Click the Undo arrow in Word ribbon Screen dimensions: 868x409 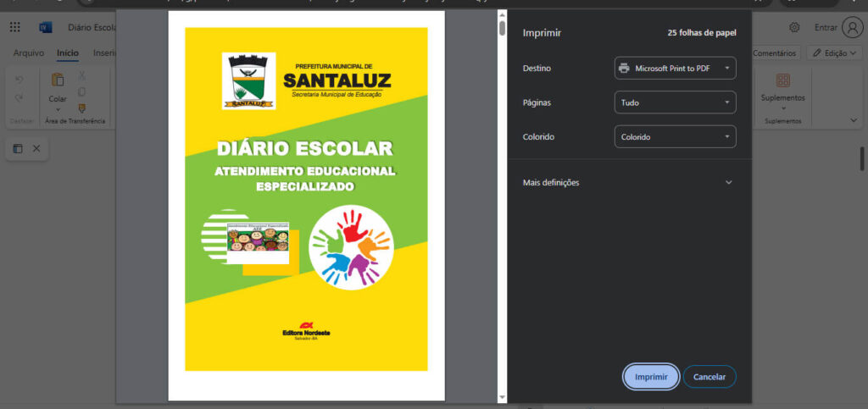tap(19, 79)
